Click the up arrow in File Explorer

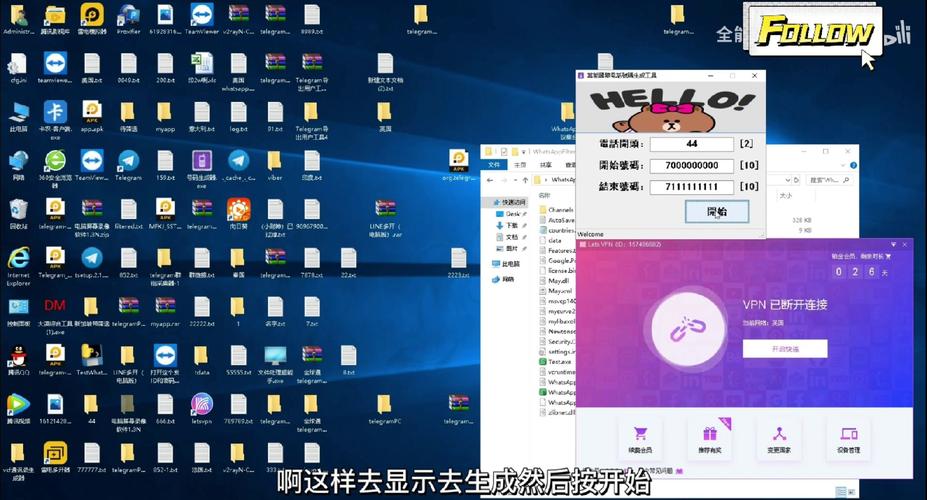(525, 180)
